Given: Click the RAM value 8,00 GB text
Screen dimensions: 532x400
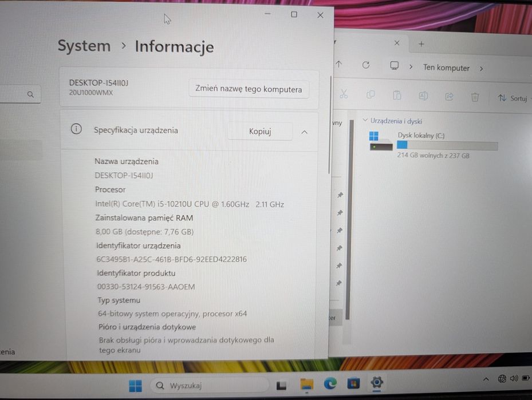Looking at the screenshot, I should [x=144, y=232].
